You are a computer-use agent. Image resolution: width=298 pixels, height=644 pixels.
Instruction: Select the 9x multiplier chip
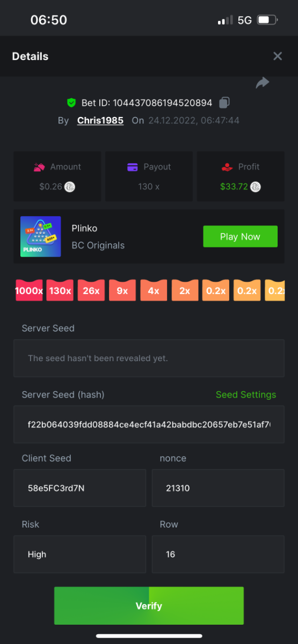pos(122,290)
